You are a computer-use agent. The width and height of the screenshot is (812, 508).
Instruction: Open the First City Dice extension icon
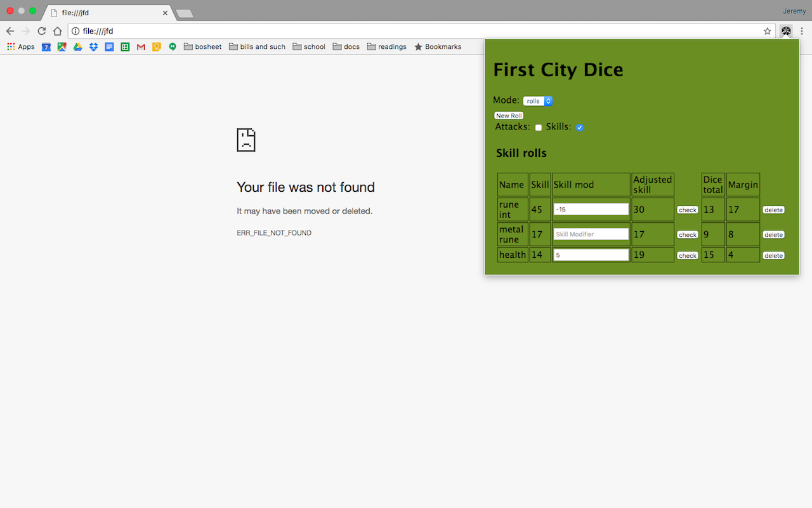click(x=786, y=30)
